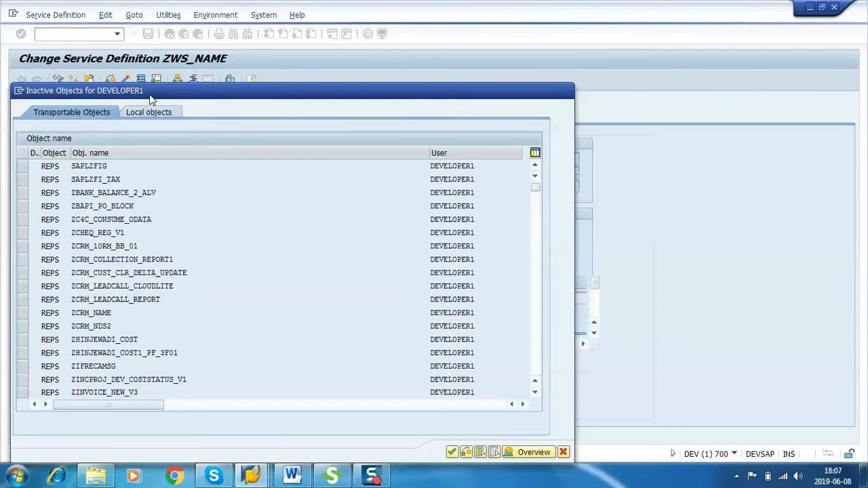This screenshot has width=868, height=488.
Task: Select row selector for ZHINJEWADI_COST
Action: click(23, 340)
